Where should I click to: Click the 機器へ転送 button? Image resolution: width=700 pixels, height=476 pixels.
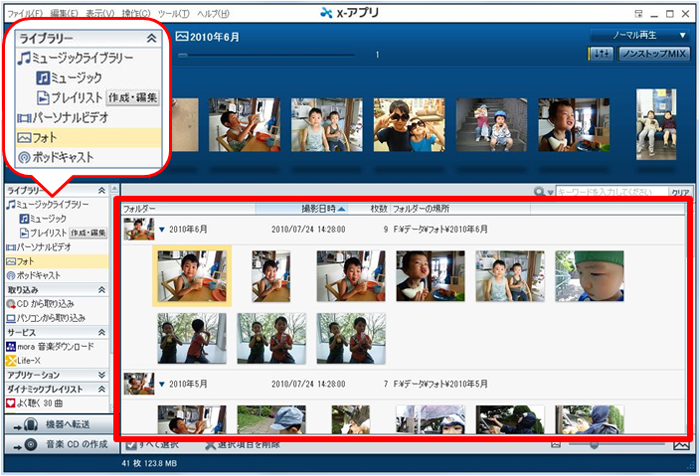(x=59, y=425)
